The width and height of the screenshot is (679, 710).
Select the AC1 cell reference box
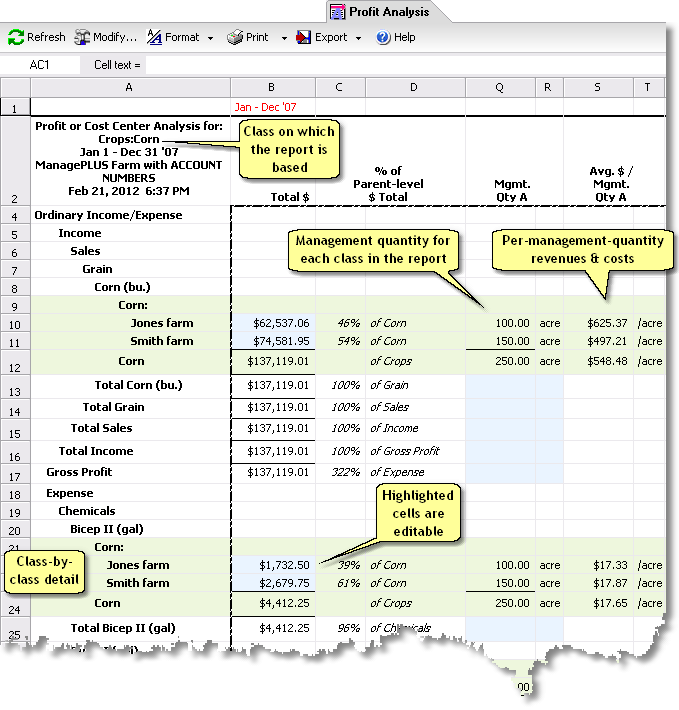40,65
